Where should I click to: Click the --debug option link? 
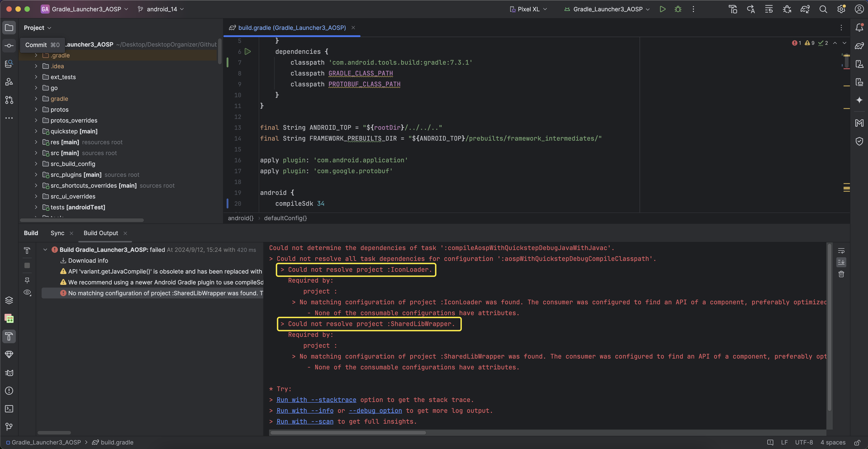(375, 410)
